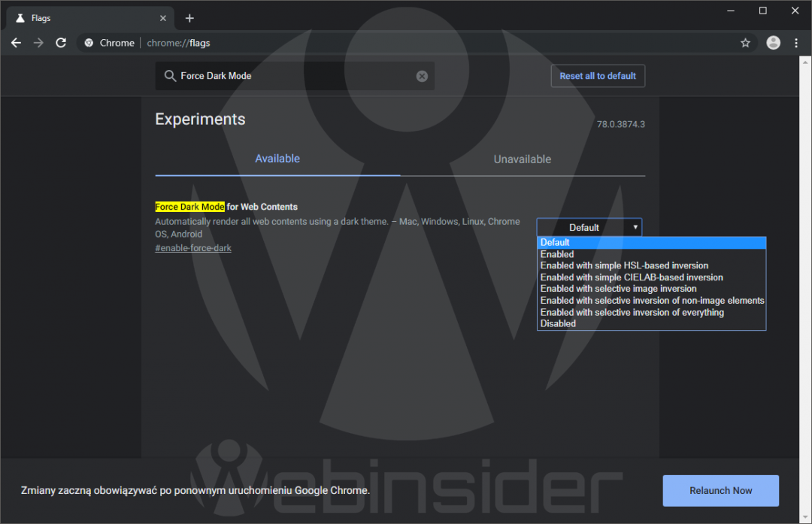Pick Enabled with selective inversion of everything

pyautogui.click(x=632, y=312)
